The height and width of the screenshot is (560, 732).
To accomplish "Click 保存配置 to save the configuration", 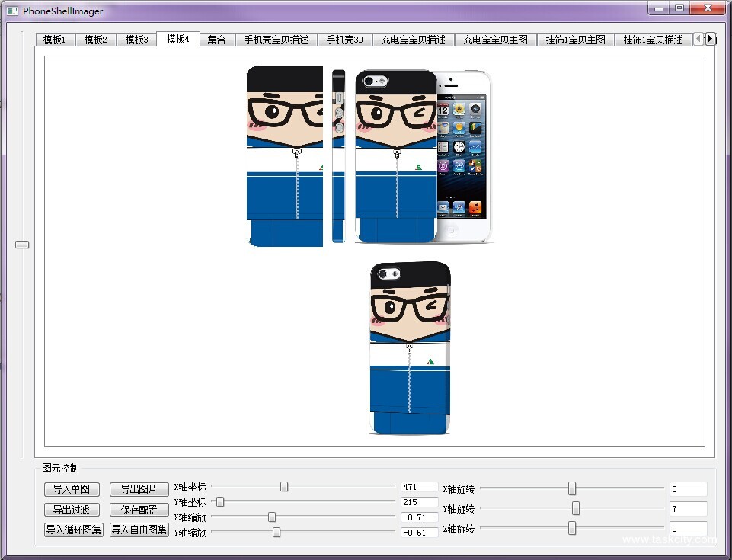I will coord(139,510).
